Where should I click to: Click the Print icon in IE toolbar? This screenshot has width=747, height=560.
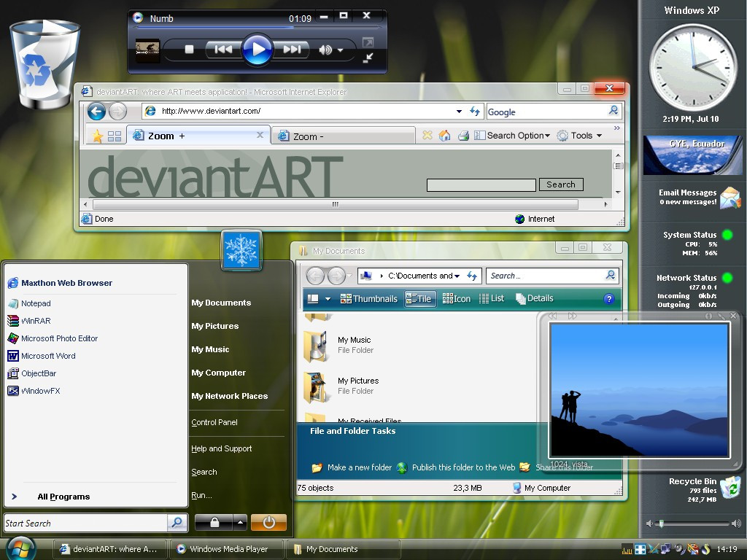[463, 136]
